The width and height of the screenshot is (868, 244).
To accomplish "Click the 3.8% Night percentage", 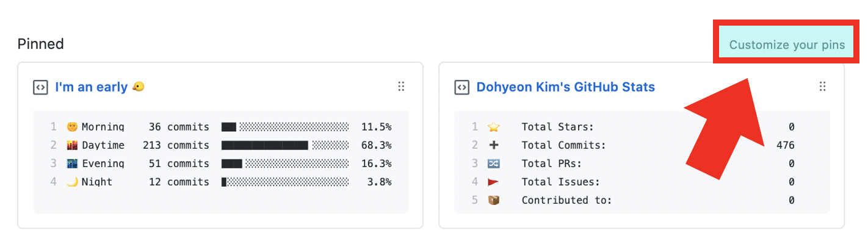I will pos(379,182).
